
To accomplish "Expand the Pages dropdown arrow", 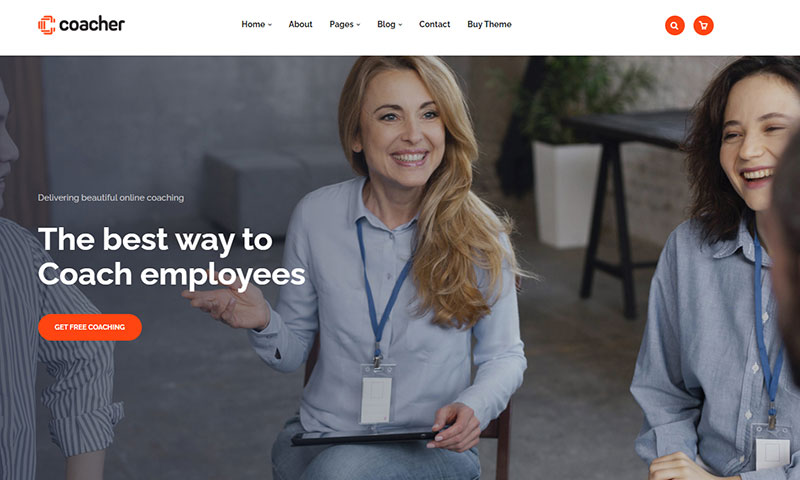I will click(358, 24).
